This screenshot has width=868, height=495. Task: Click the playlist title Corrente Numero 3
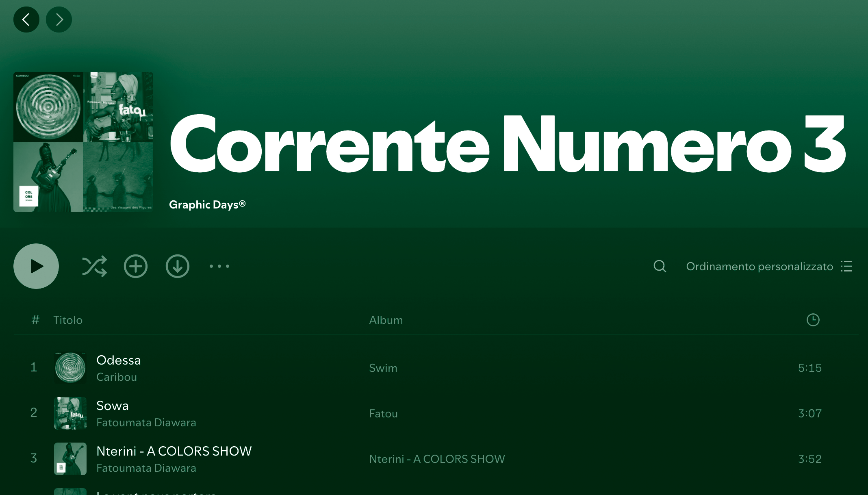pos(508,144)
